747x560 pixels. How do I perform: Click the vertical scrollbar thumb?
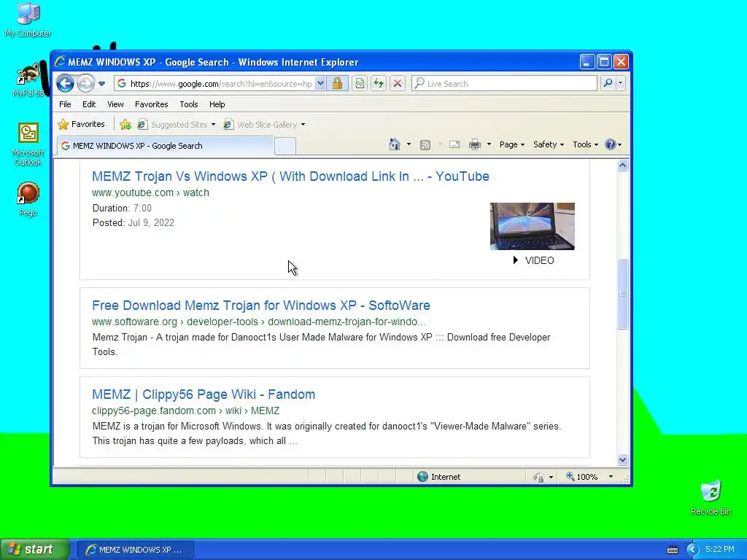pyautogui.click(x=623, y=294)
